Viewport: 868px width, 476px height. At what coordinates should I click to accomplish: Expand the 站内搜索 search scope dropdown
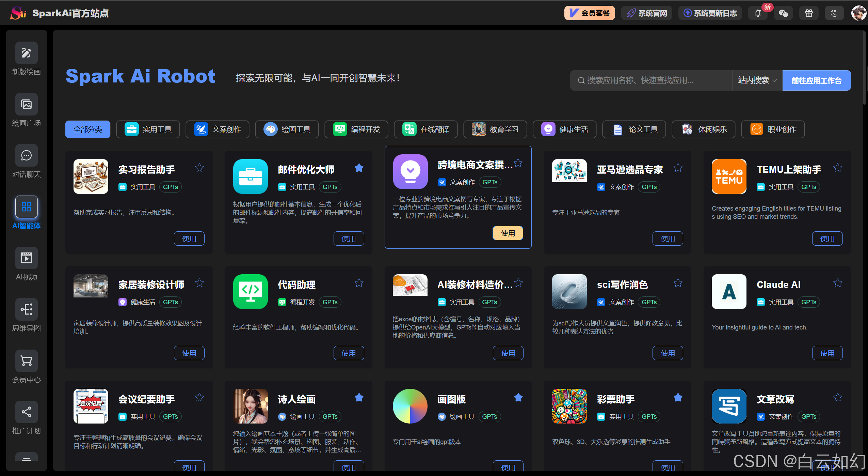(757, 80)
